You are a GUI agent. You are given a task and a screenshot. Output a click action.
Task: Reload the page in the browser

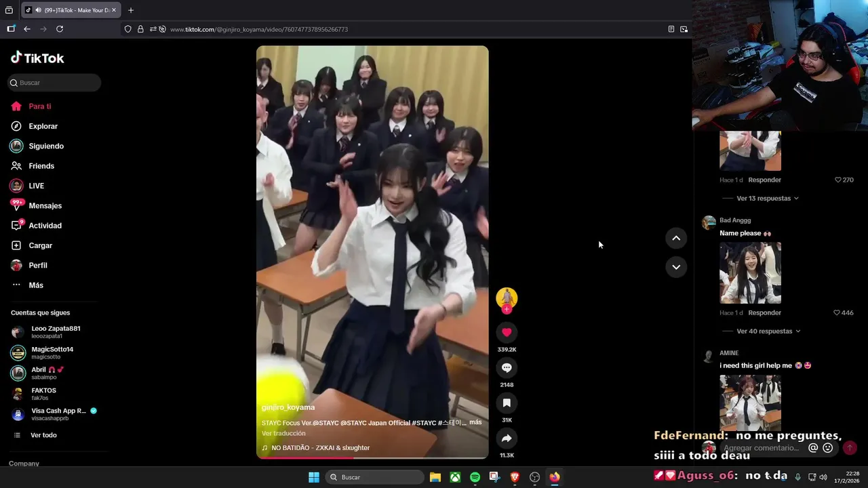(60, 29)
